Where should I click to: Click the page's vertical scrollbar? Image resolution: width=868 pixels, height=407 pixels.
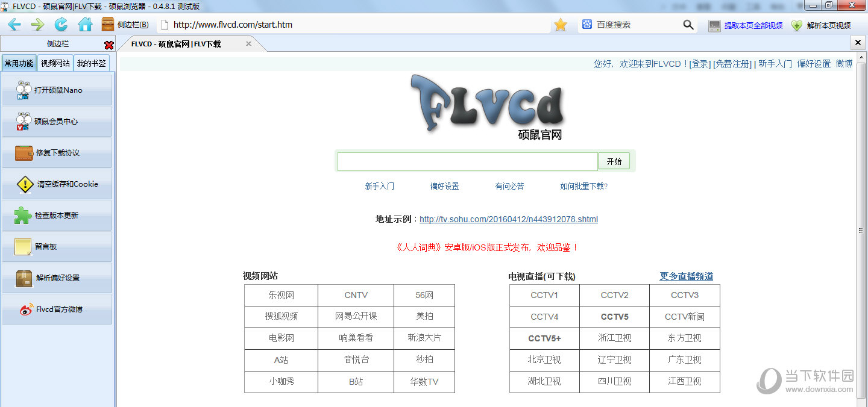861,231
